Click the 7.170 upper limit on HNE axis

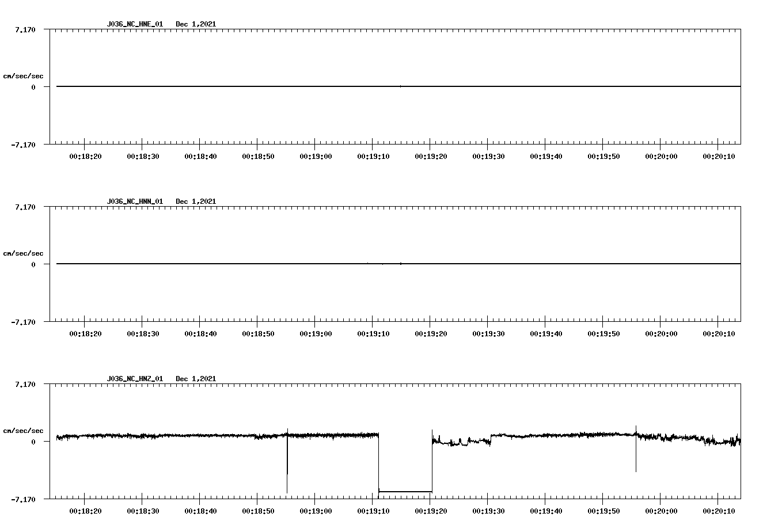tap(25, 29)
